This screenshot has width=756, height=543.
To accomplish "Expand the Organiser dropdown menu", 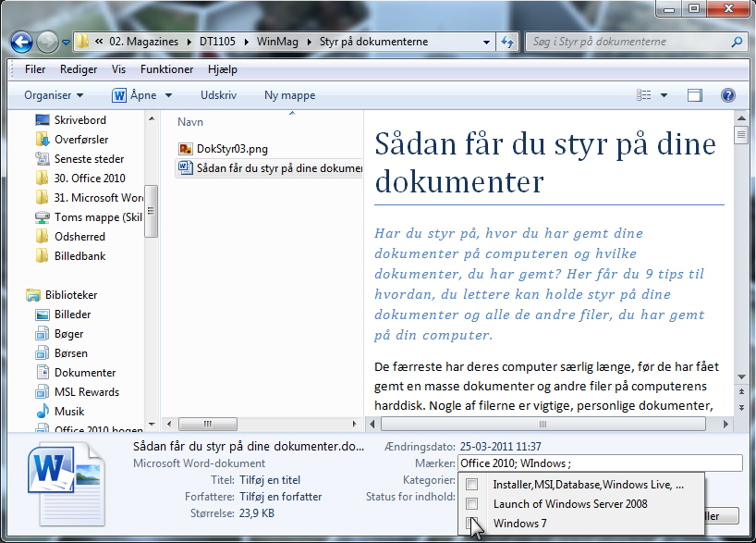I will click(54, 95).
